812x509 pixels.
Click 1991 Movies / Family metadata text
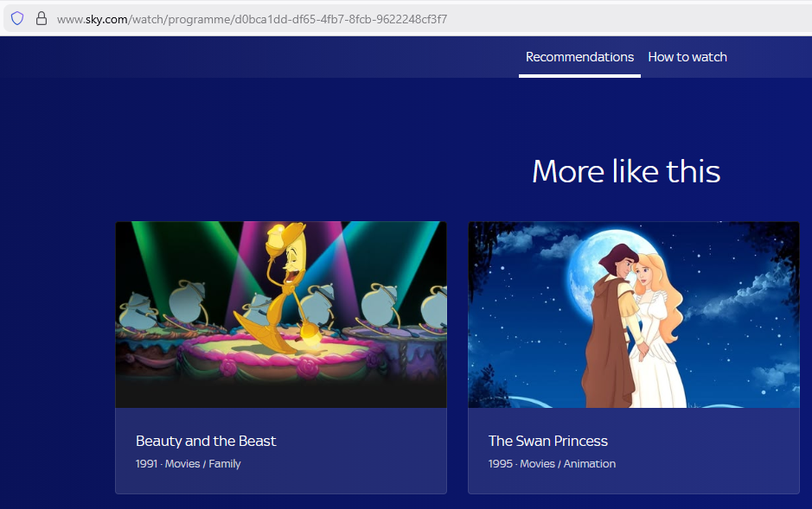(188, 464)
